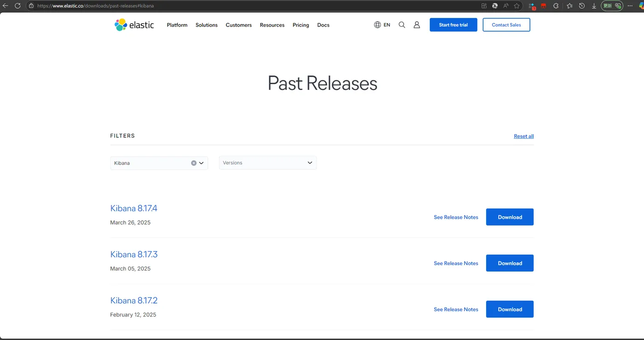Viewport: 644px width, 340px height.
Task: Open the split screen icon in address bar
Action: click(484, 6)
